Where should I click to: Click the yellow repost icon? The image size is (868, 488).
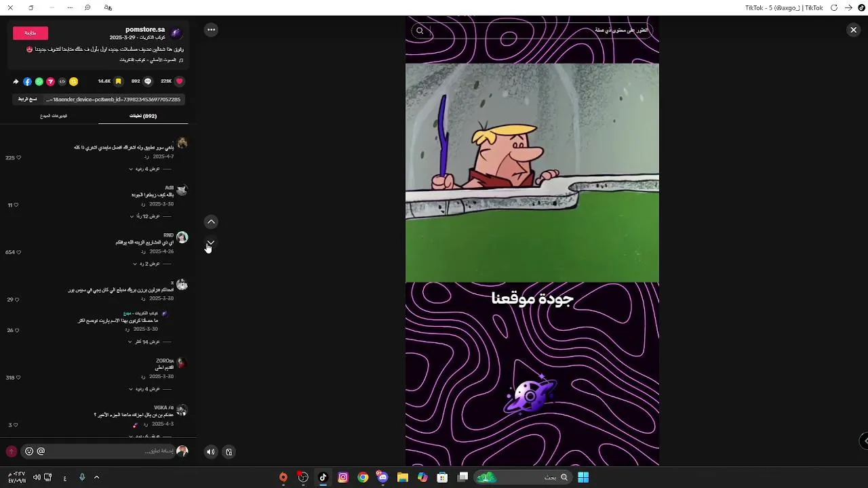pyautogui.click(x=73, y=81)
